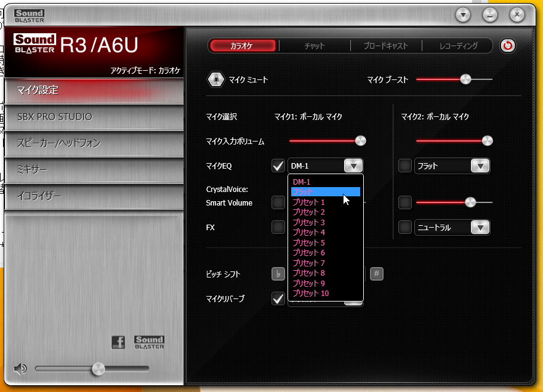Click the mic mute microphone icon
The height and width of the screenshot is (392, 543).
point(215,79)
